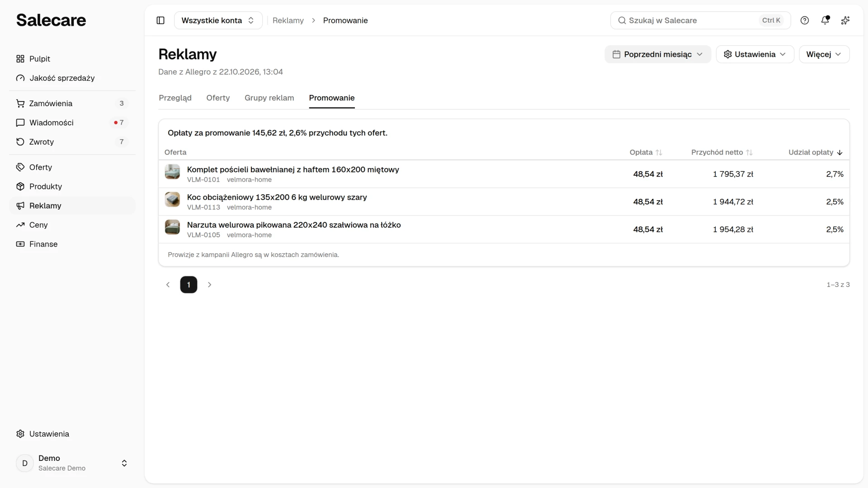The height and width of the screenshot is (488, 868).
Task: Open the AI sparkle assistant icon
Action: coord(845,20)
